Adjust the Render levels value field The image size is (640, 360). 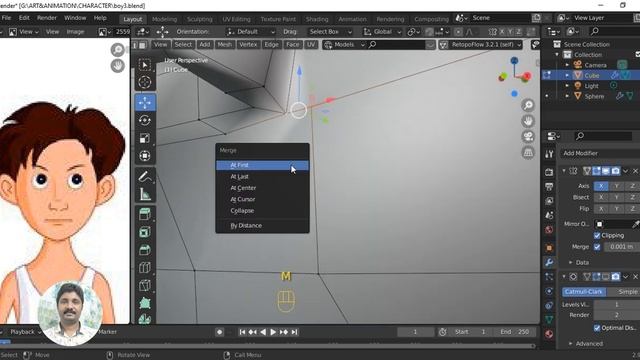tap(617, 315)
